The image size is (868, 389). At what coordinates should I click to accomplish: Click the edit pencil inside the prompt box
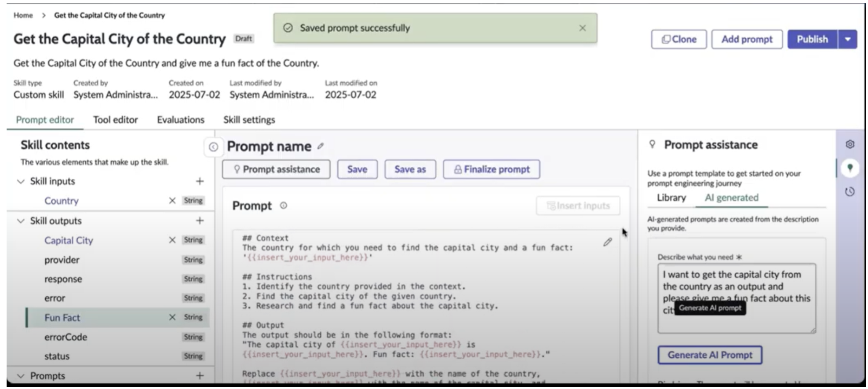[607, 242]
